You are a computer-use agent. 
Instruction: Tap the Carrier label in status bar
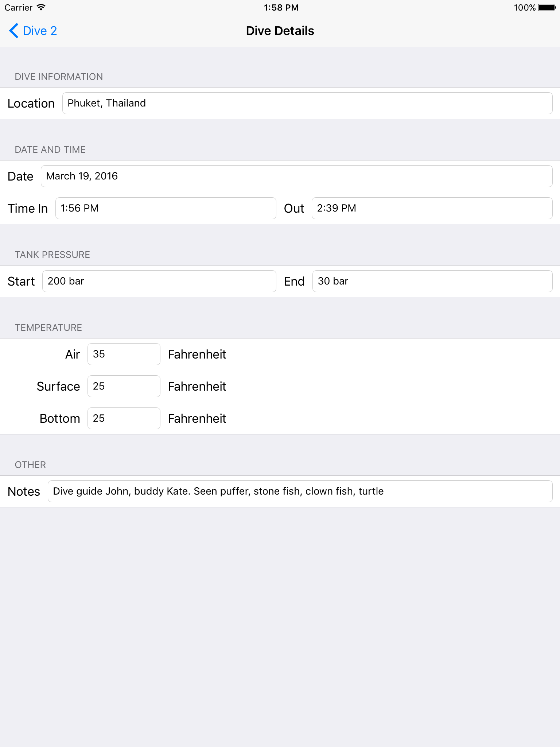coord(19,7)
